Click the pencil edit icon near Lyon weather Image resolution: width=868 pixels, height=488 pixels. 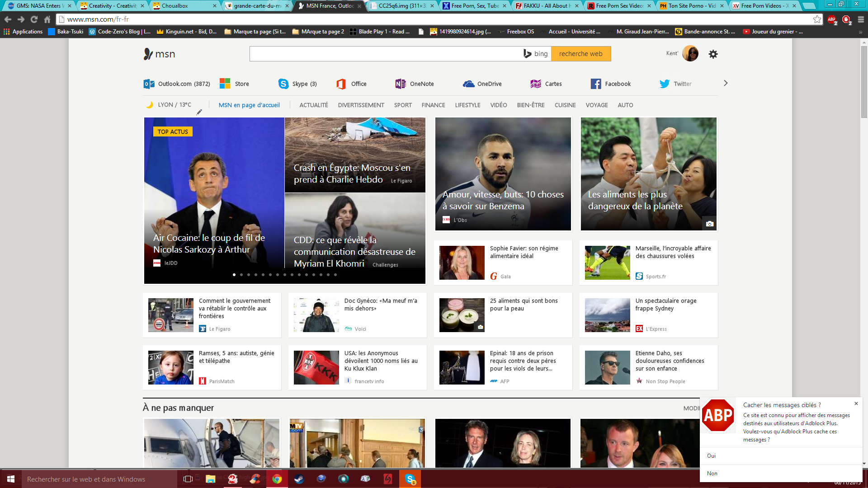point(199,112)
